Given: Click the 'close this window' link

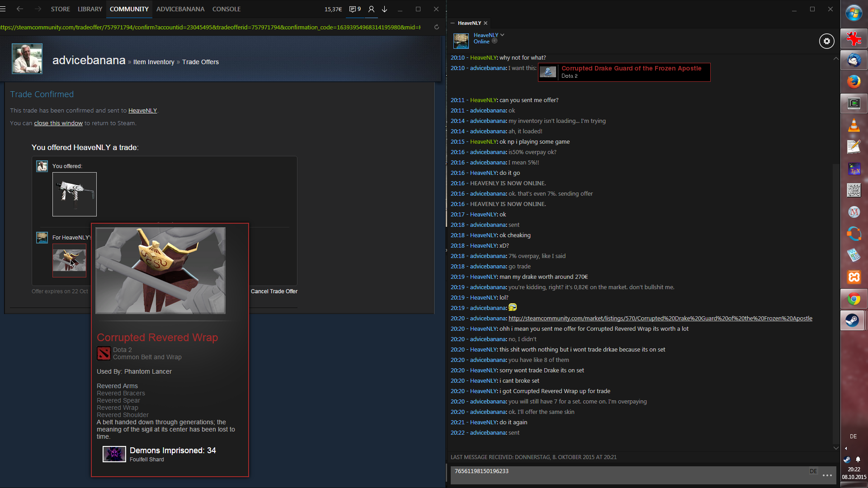Looking at the screenshot, I should coord(58,123).
